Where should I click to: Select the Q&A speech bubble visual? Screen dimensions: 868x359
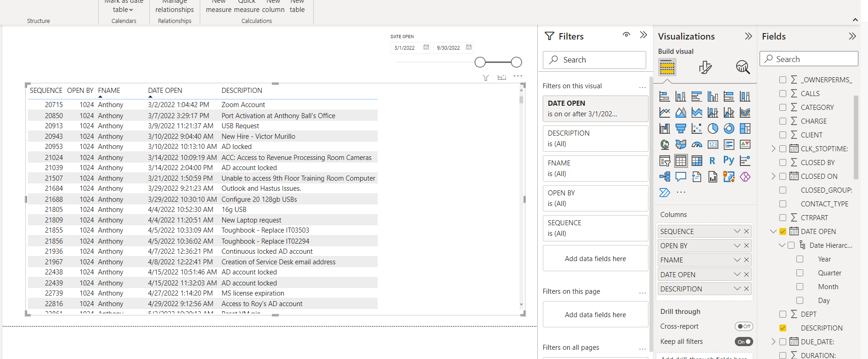(681, 177)
